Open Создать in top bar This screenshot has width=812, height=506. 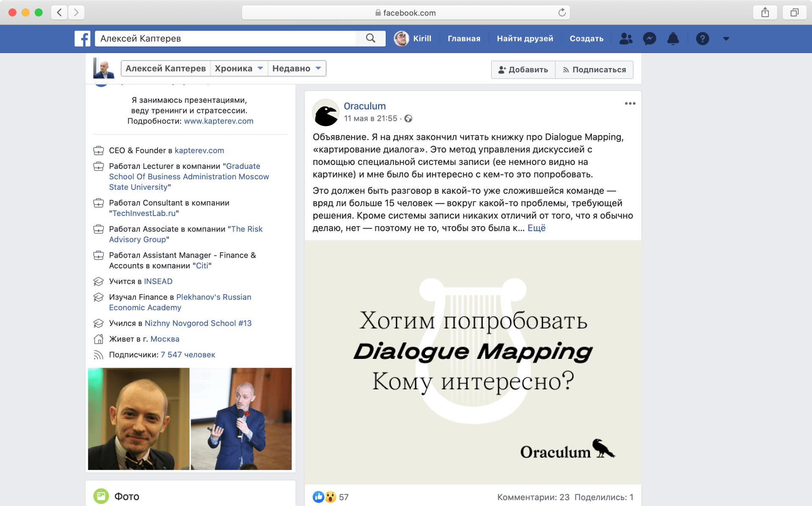click(x=587, y=38)
